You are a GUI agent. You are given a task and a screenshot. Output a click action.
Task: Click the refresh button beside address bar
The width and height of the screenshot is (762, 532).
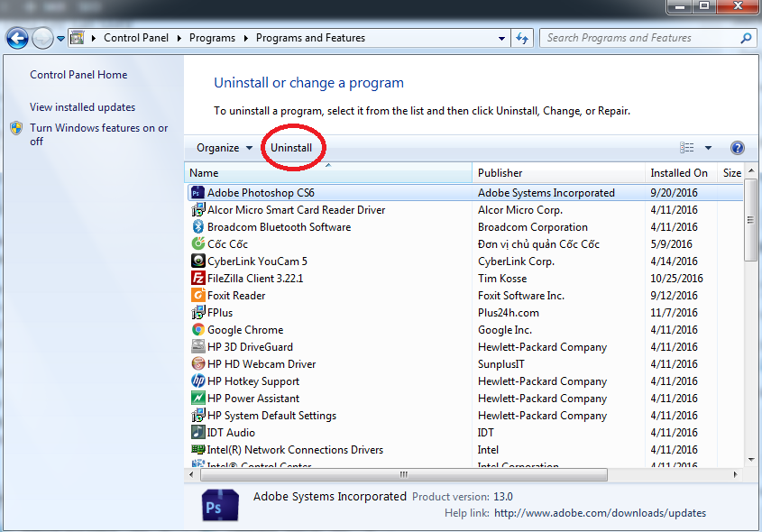pyautogui.click(x=522, y=39)
